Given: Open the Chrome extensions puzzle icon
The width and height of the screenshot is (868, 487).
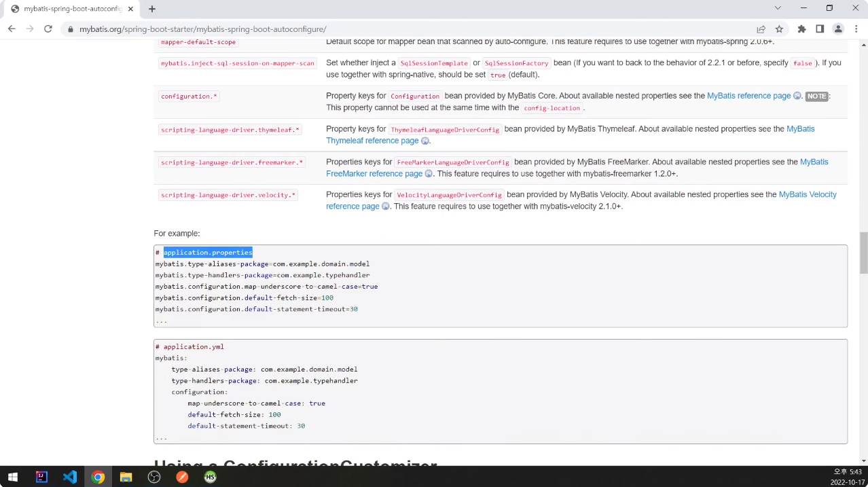Looking at the screenshot, I should click(802, 29).
